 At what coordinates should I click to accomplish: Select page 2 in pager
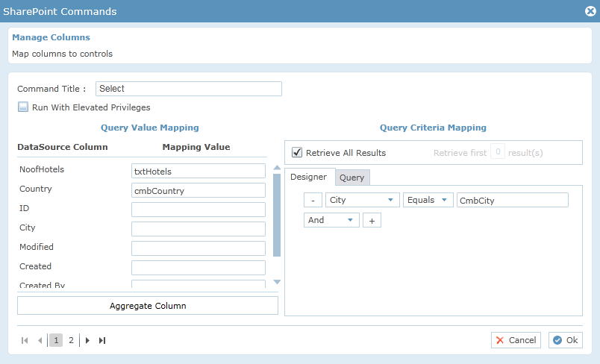[71, 340]
